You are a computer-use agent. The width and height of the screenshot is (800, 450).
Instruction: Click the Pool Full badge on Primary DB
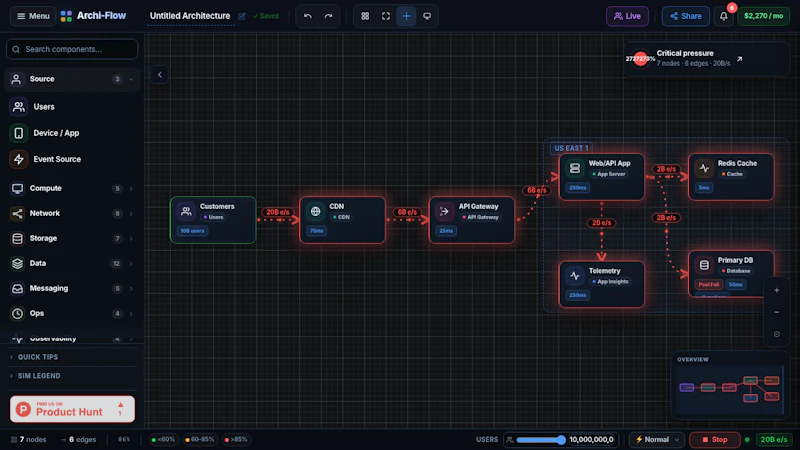tap(708, 285)
